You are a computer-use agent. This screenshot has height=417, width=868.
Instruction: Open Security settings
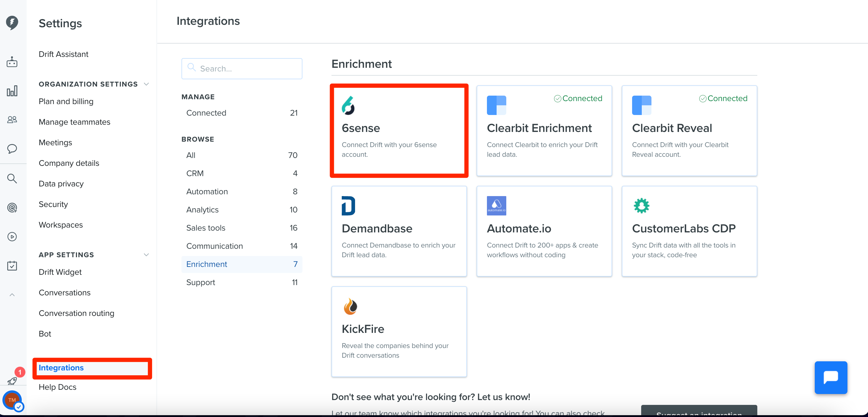[x=53, y=204]
